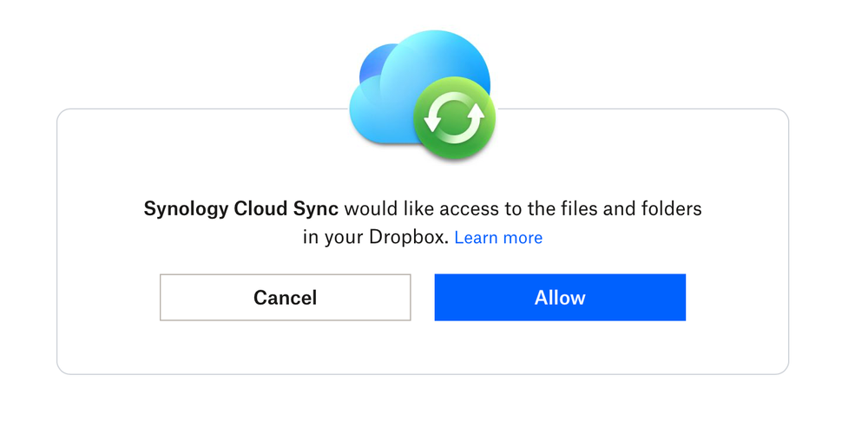Viewport: 868px width, 428px height.
Task: Click the Cancel button label text
Action: (x=285, y=298)
